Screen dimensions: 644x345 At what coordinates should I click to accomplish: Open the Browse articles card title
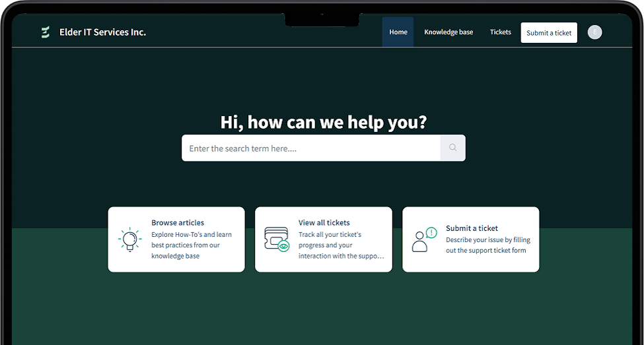[178, 223]
